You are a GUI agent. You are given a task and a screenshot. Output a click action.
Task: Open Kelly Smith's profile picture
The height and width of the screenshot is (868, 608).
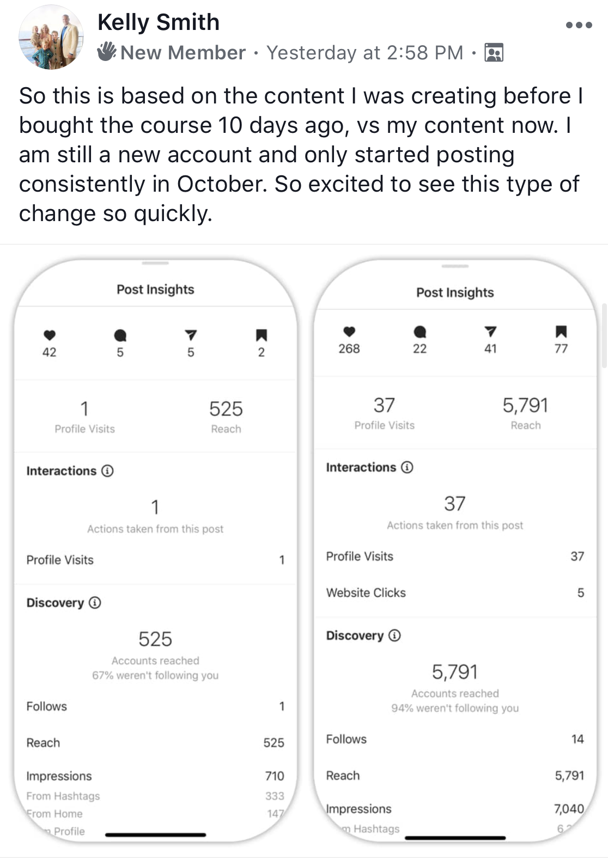(51, 37)
